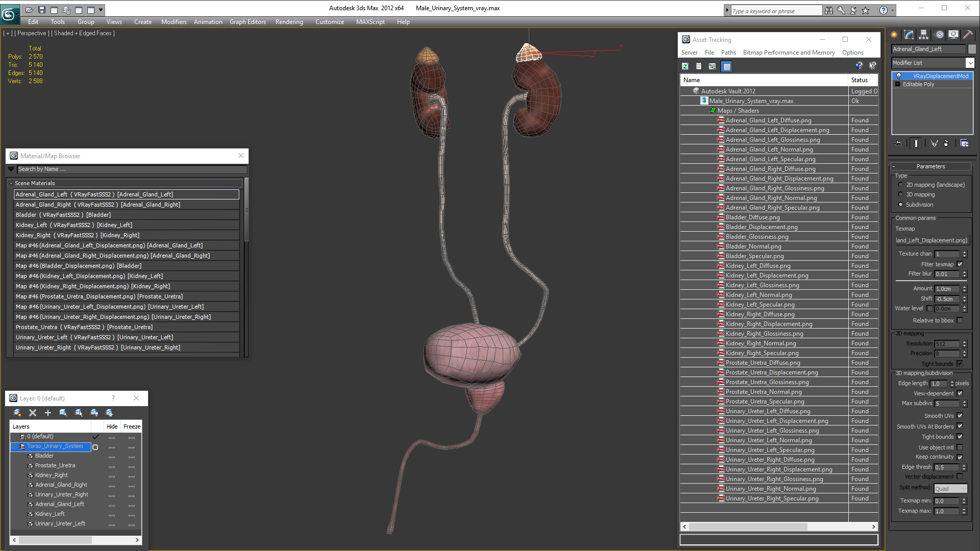Open help dropdown arrow in title bar
The height and width of the screenshot is (551, 980).
coord(892,10)
